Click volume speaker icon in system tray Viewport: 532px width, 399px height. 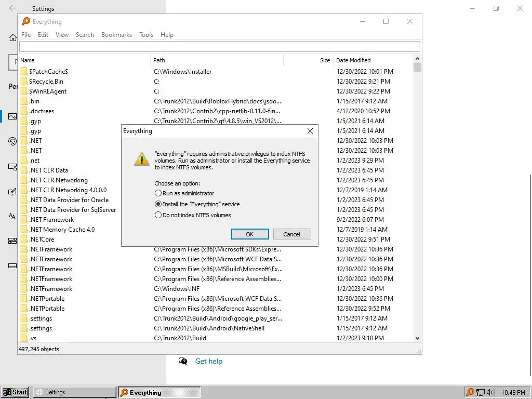[490, 393]
